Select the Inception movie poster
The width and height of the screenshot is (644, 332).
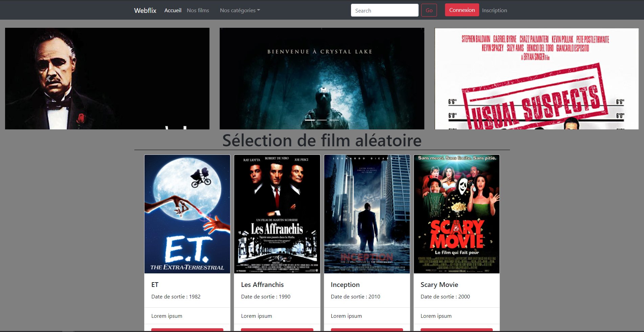pyautogui.click(x=367, y=214)
